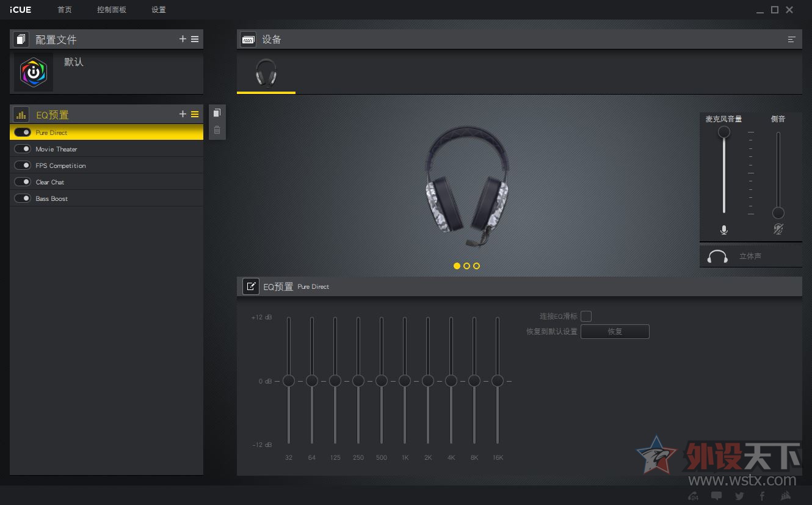The image size is (812, 505).
Task: Click the 恢复 restore defaults button
Action: (x=615, y=332)
